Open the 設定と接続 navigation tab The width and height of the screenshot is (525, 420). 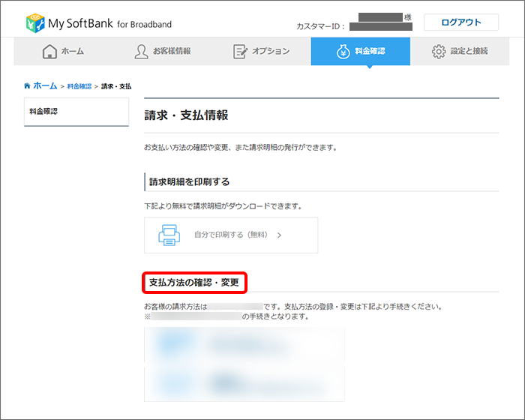click(460, 51)
